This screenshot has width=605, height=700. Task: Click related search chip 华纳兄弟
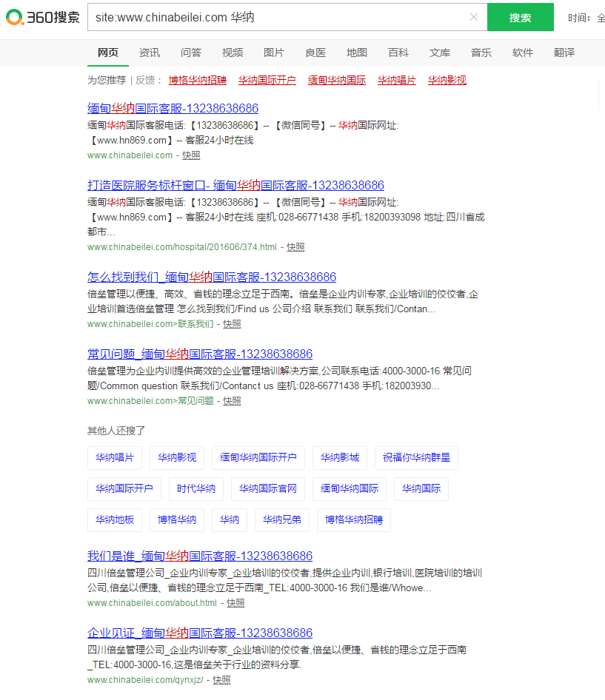(x=282, y=520)
